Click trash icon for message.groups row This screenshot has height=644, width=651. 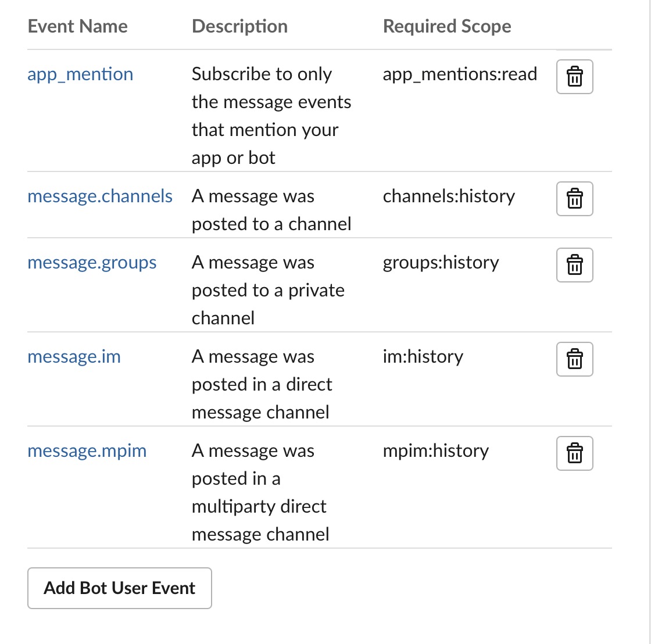[574, 265]
